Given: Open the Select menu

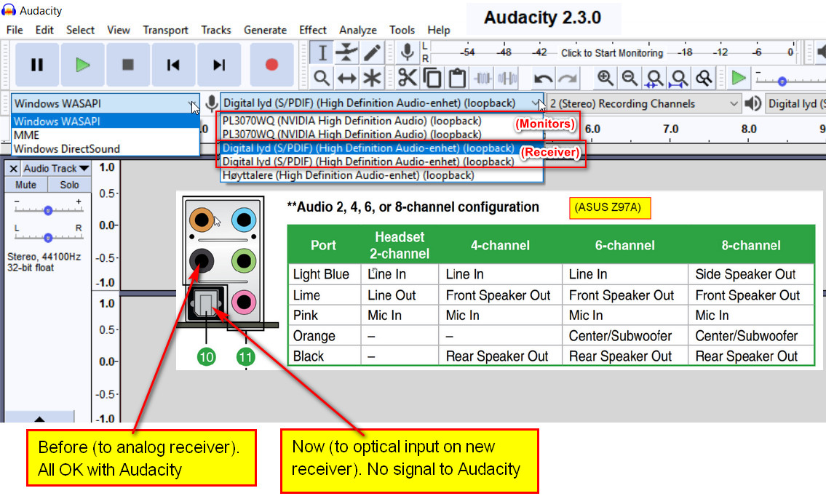Looking at the screenshot, I should click(80, 30).
